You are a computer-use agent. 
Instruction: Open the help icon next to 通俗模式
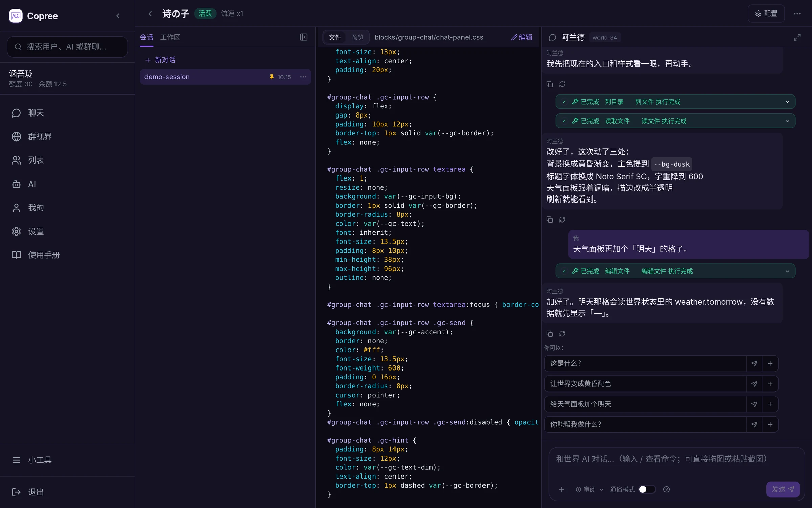pos(666,489)
